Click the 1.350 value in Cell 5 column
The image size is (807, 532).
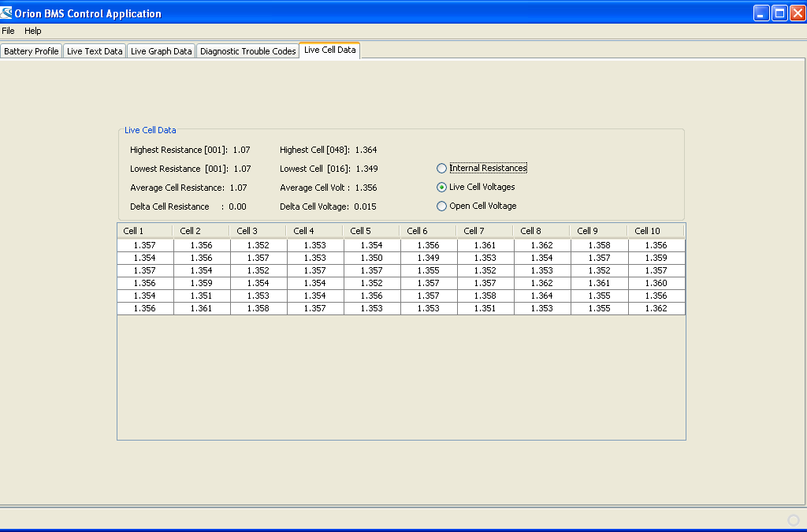point(372,258)
